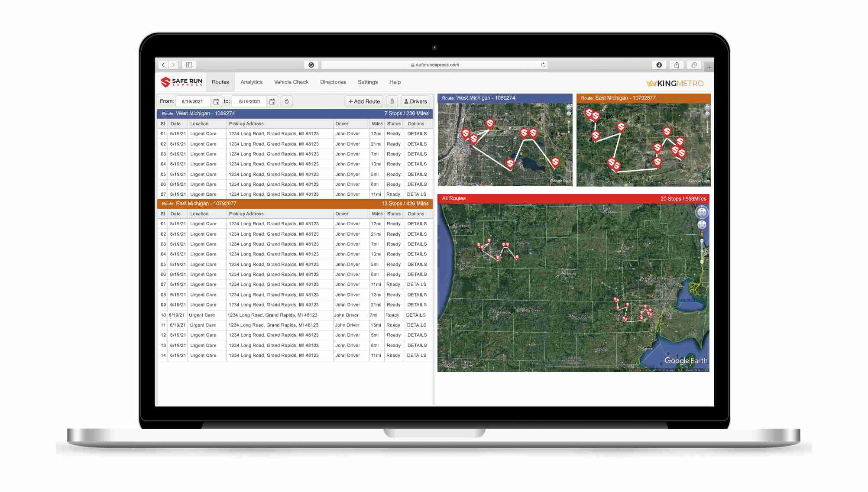Open DETAILS for East Michigan stop 14
Viewport: 868px width, 492px height.
417,356
